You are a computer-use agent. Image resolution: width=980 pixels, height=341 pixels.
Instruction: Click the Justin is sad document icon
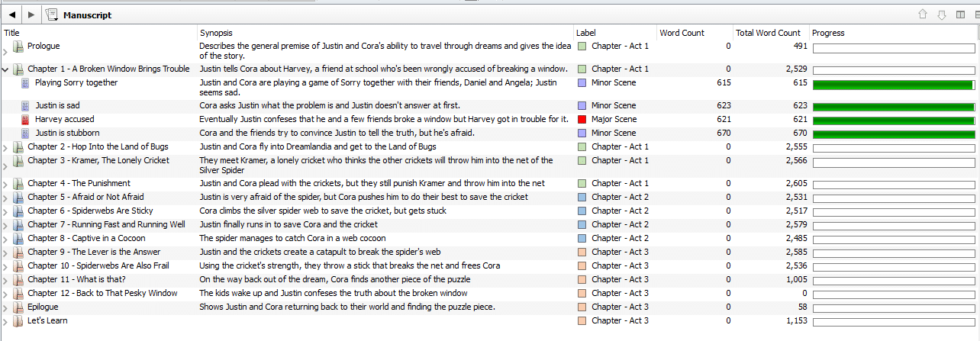tap(25, 106)
